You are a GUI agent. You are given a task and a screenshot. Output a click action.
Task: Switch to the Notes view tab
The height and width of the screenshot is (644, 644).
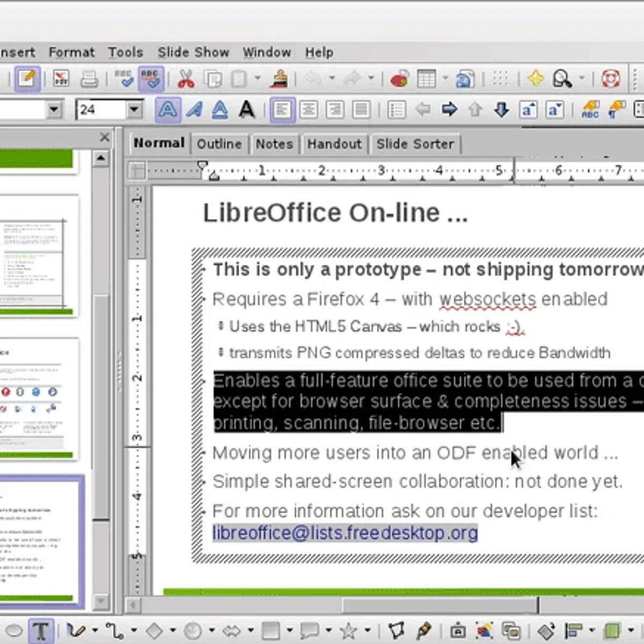click(274, 144)
